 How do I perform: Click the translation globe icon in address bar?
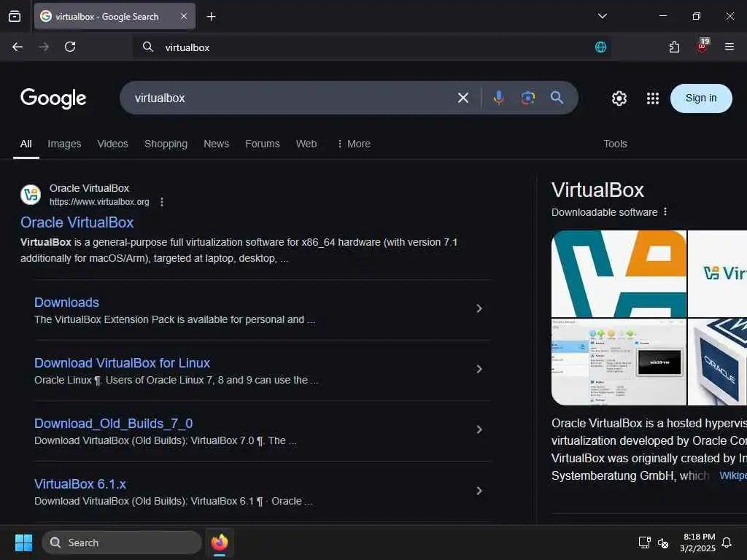click(601, 47)
